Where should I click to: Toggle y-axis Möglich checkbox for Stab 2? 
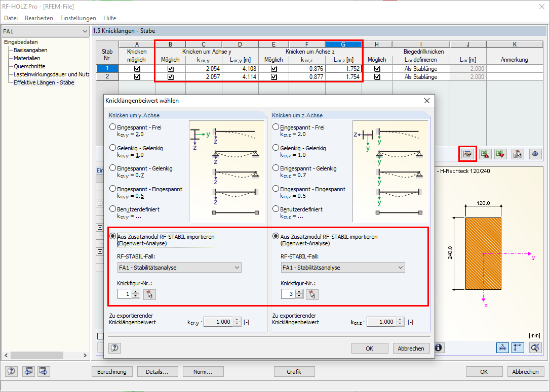170,77
